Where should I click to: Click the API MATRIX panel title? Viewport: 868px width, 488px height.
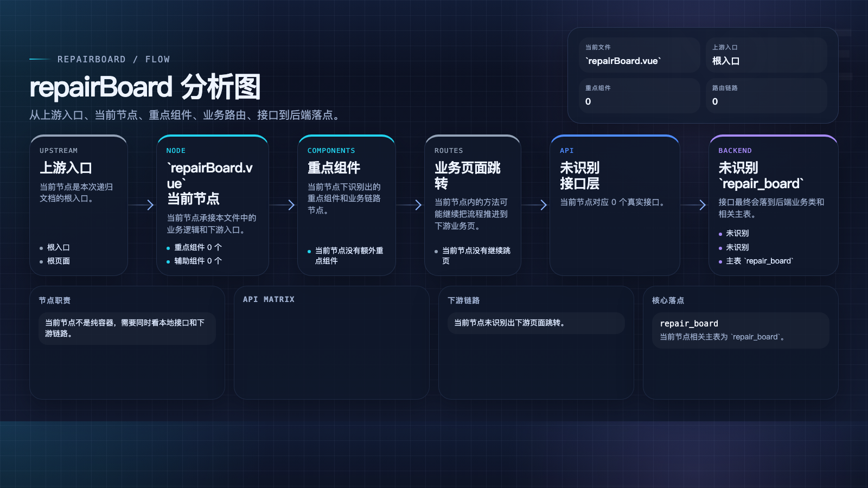coord(269,299)
